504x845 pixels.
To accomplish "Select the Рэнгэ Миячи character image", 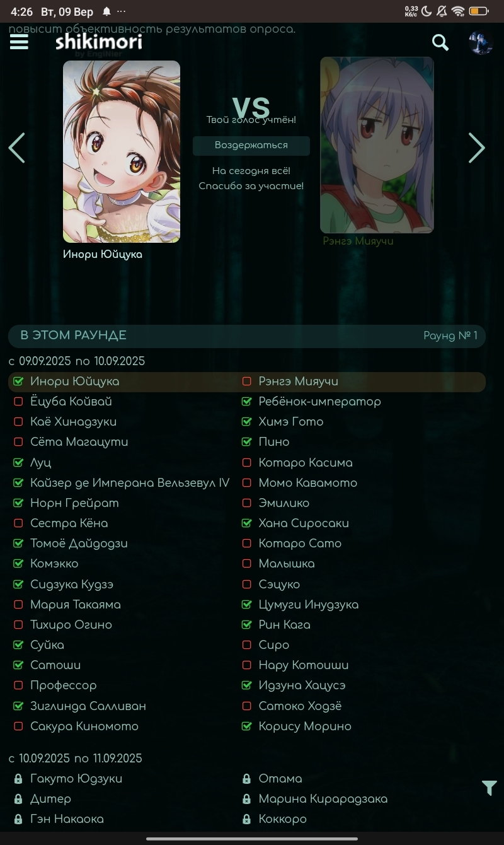I will 377,145.
